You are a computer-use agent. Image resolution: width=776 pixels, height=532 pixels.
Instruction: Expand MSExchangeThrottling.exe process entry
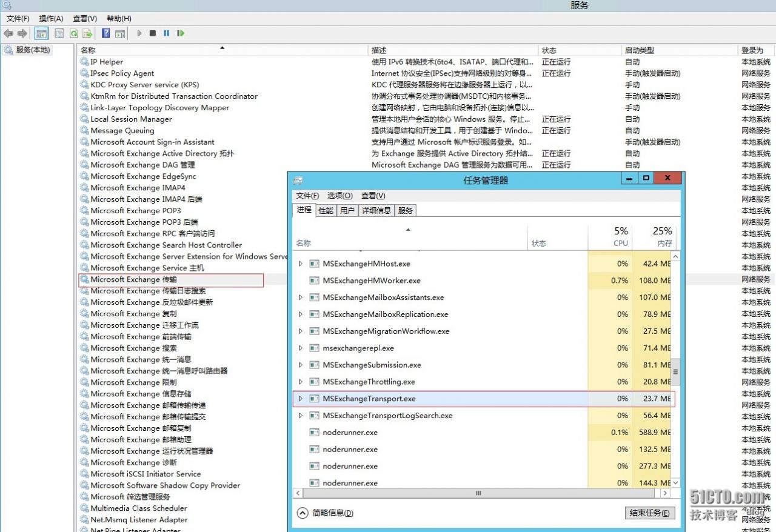click(300, 382)
